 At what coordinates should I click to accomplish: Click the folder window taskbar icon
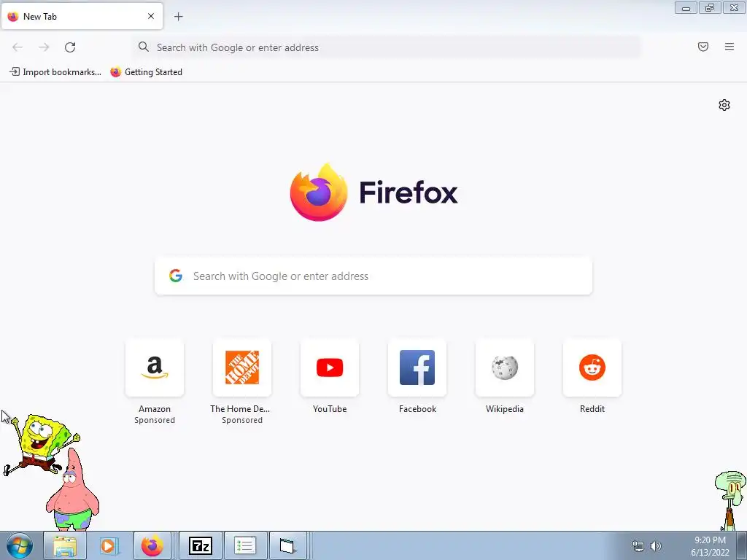[287, 545]
